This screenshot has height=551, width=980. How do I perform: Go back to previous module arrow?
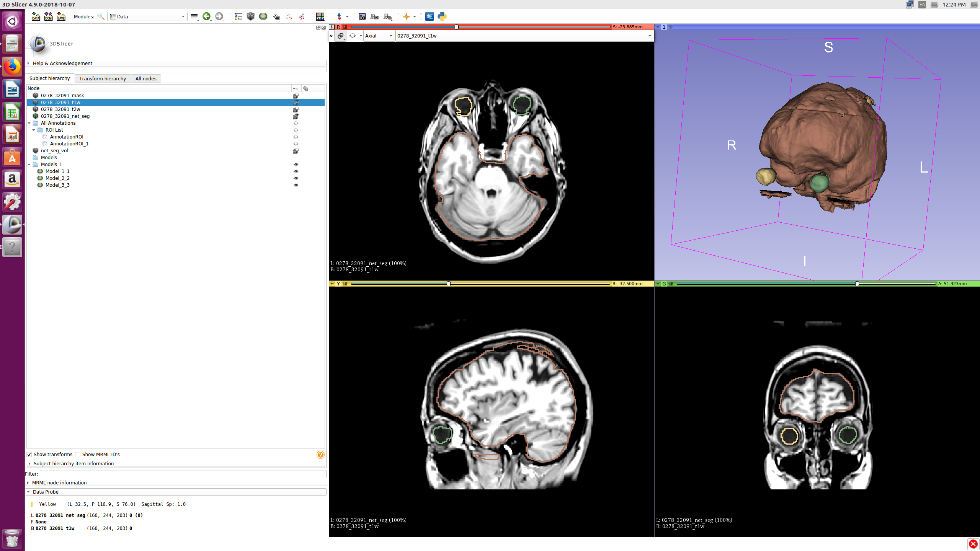tap(207, 16)
